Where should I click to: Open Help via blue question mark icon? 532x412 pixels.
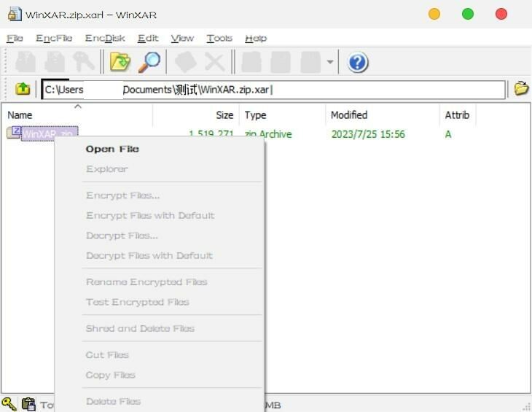pos(357,63)
